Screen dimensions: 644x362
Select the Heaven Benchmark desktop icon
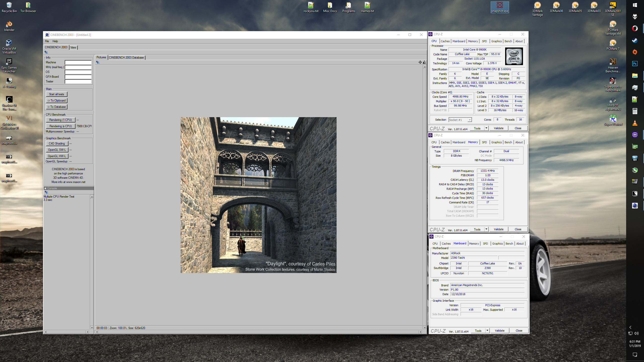(613, 66)
